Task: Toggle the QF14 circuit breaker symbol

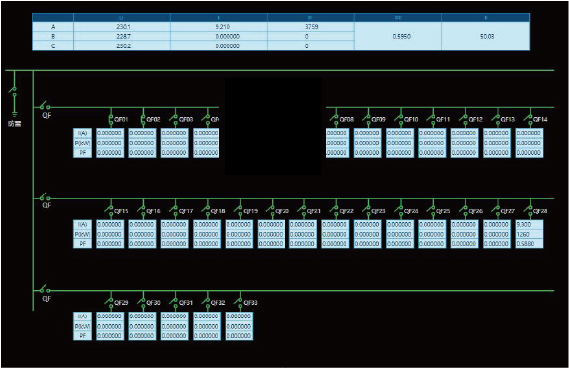Action: click(529, 119)
